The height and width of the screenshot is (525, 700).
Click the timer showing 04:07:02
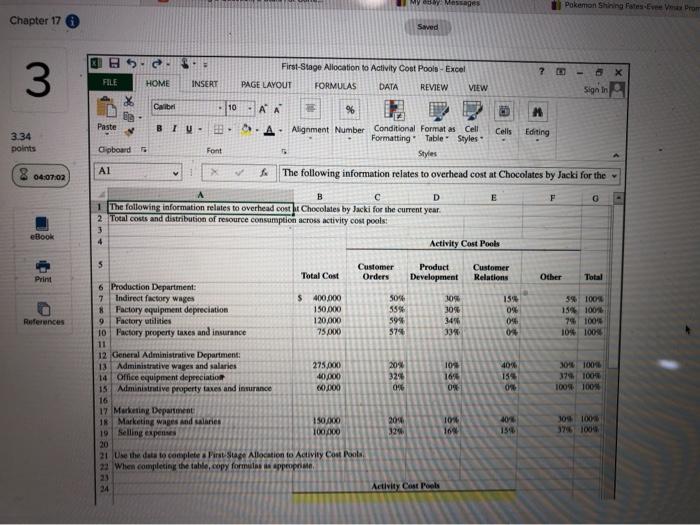pyautogui.click(x=41, y=176)
